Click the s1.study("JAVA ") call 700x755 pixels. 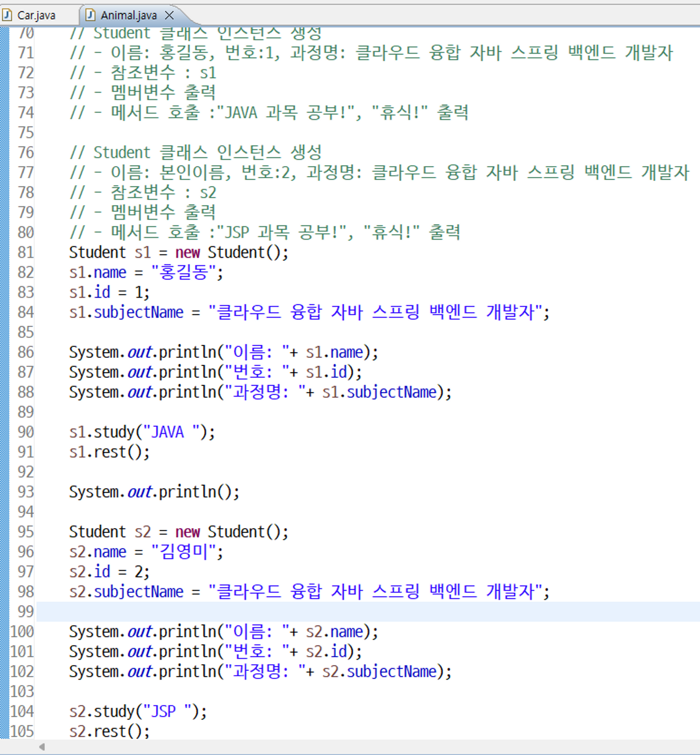(x=142, y=432)
